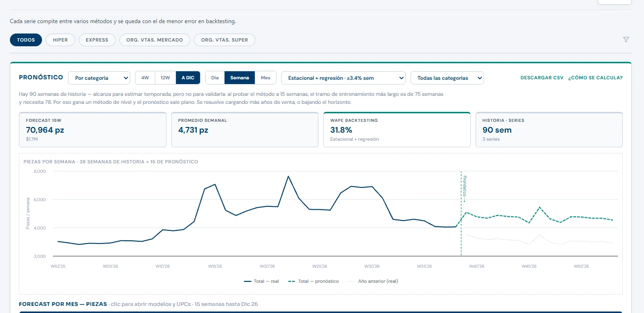Select the EXPRESS filter chip

click(97, 40)
